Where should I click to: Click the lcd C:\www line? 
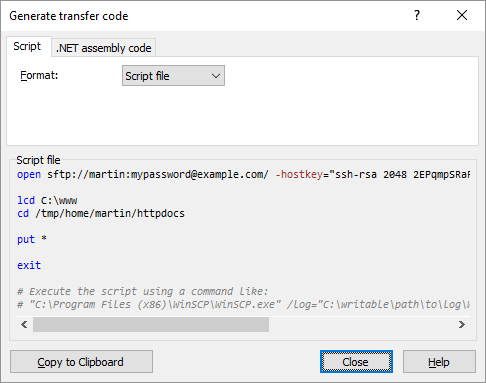(47, 200)
